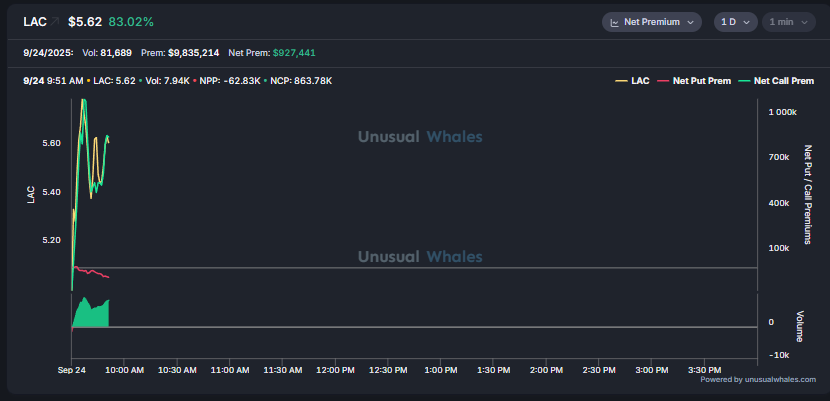
Task: Click the red Net Put Prem legend marker
Action: click(x=662, y=81)
